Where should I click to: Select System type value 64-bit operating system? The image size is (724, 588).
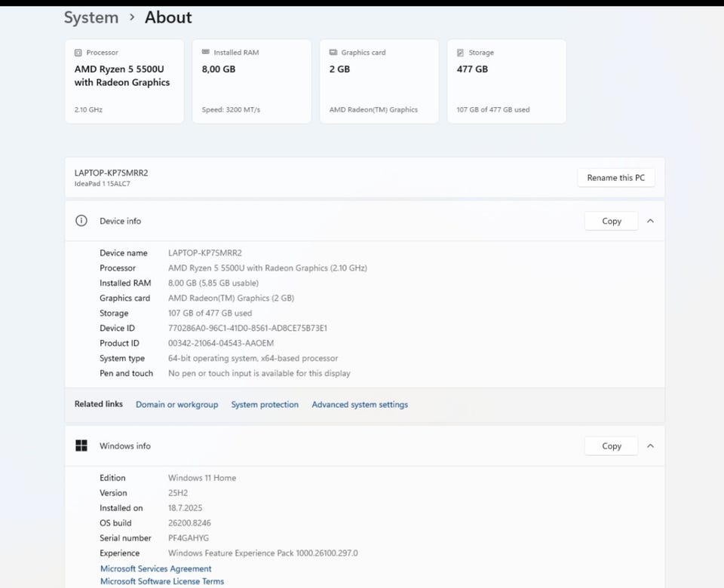[x=253, y=358]
